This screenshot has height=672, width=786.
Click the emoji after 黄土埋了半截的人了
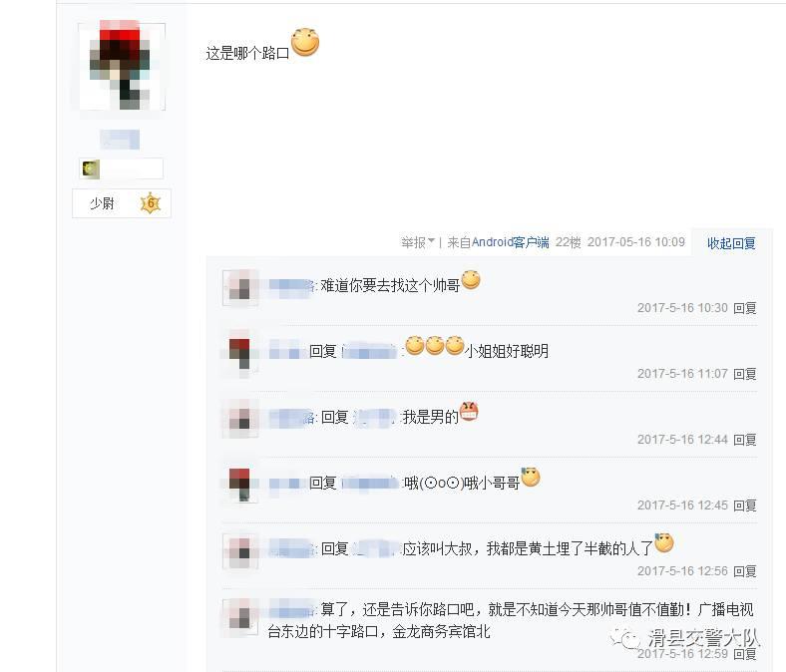point(664,542)
